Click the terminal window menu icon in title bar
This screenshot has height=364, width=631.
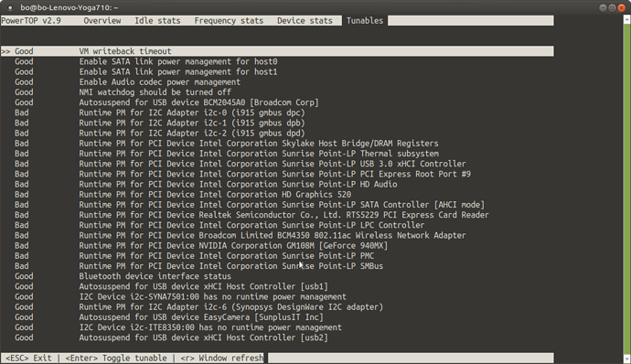click(x=10, y=7)
